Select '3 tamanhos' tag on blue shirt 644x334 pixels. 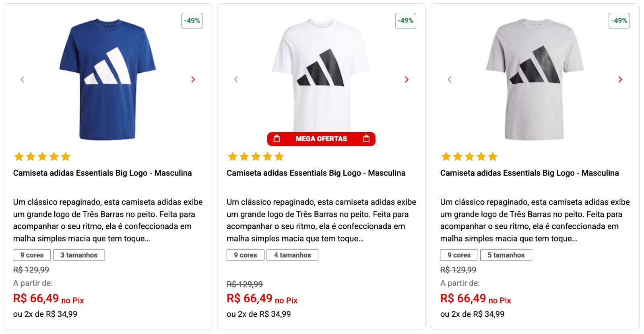coord(79,255)
